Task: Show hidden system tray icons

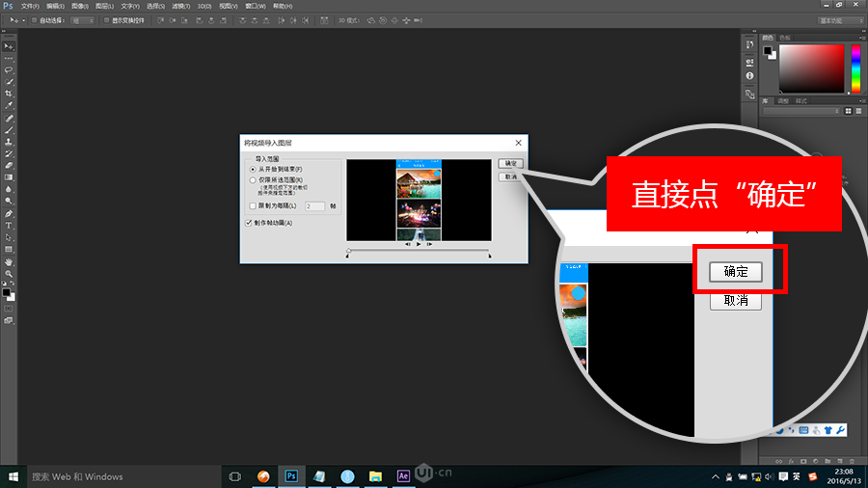Action: [x=716, y=476]
